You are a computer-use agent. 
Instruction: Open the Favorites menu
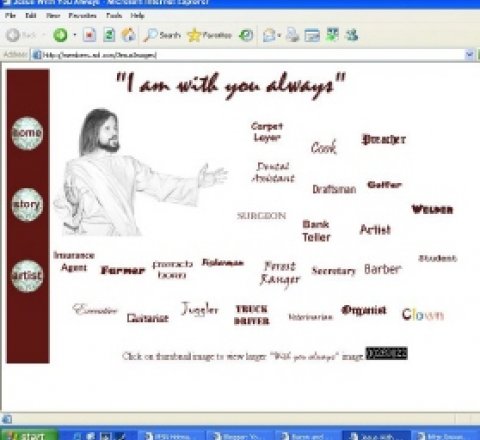point(82,15)
